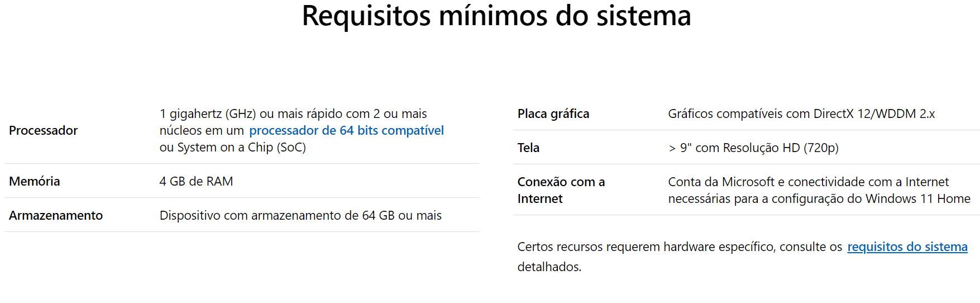Click the "Processador" row label

pos(44,131)
